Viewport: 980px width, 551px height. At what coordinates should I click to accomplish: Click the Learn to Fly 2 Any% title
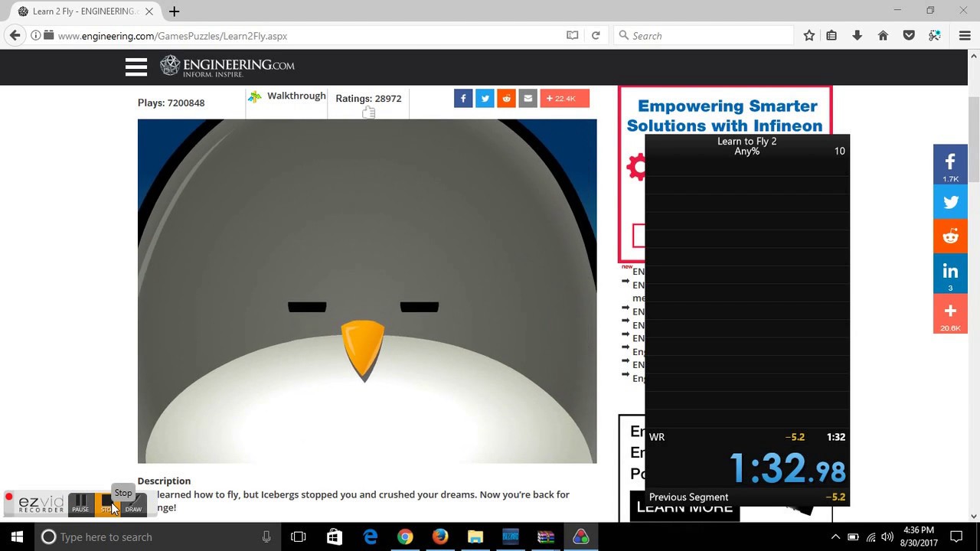746,146
